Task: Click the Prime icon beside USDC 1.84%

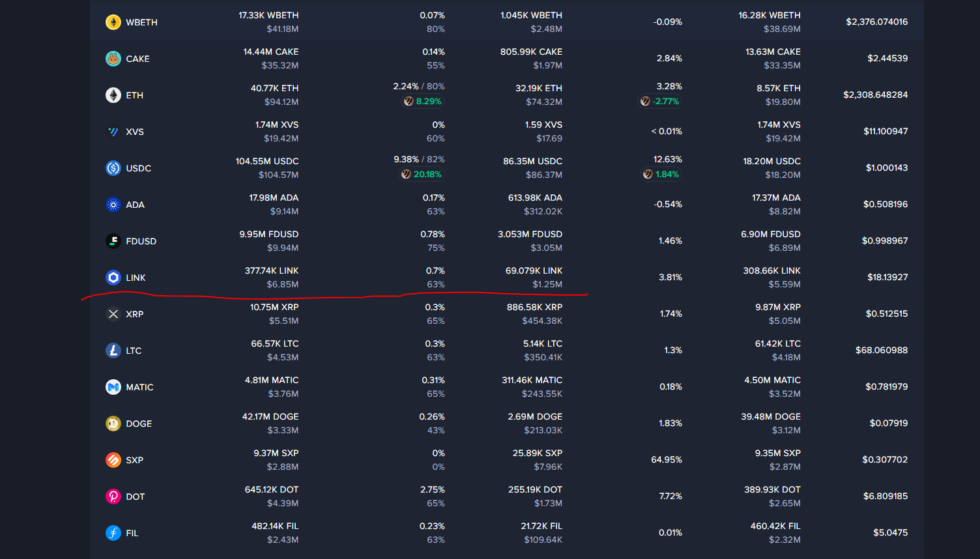Action: point(648,175)
